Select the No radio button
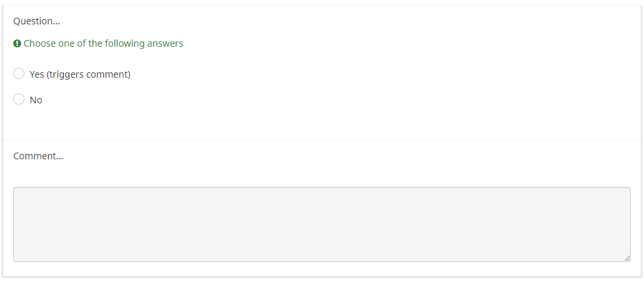 [19, 99]
